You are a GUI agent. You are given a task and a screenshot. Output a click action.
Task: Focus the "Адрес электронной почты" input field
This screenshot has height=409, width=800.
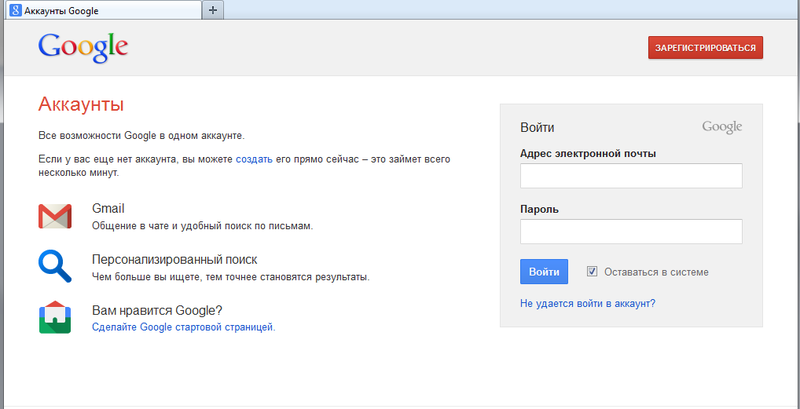pos(631,176)
